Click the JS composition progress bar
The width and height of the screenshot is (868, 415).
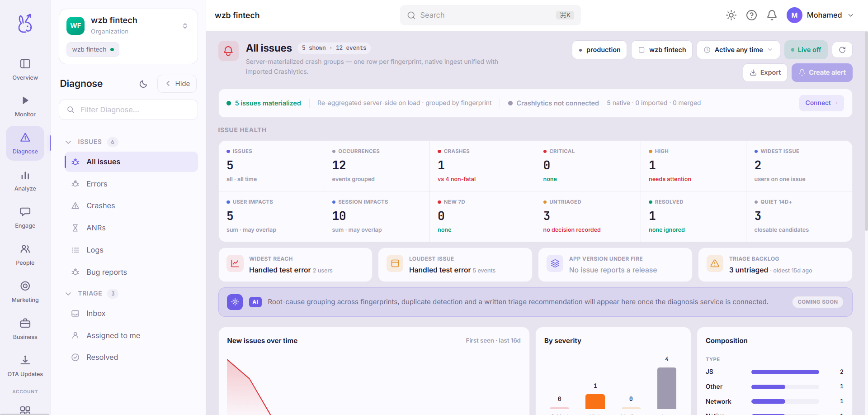[785, 372]
